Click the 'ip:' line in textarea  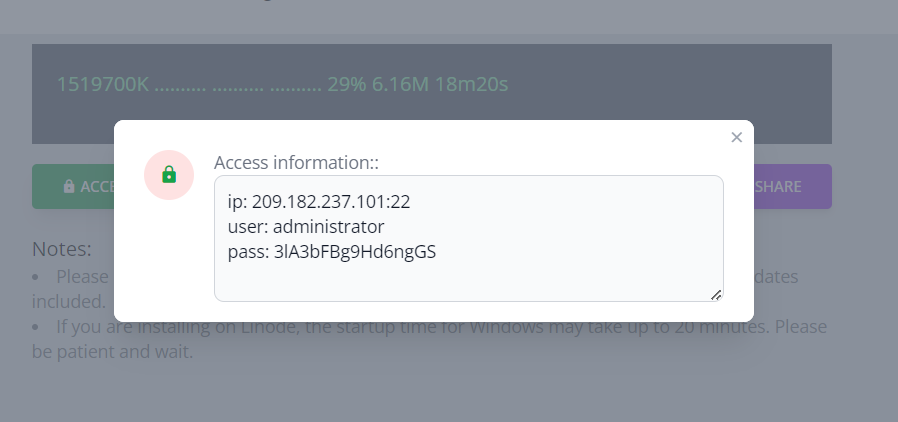[238, 202]
